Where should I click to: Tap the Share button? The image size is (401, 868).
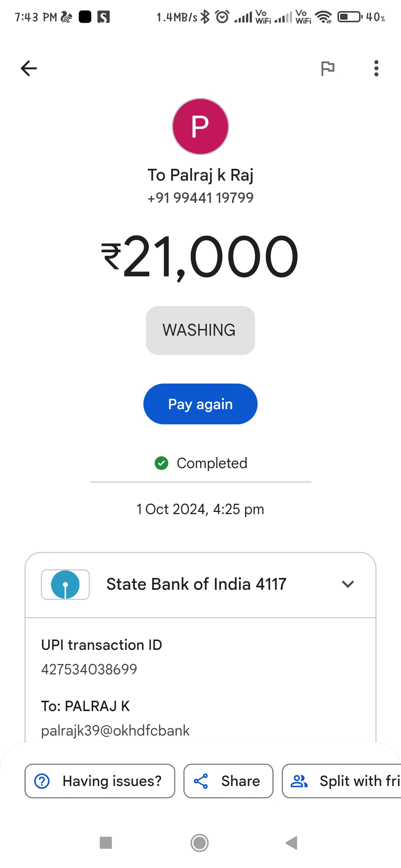pyautogui.click(x=228, y=781)
